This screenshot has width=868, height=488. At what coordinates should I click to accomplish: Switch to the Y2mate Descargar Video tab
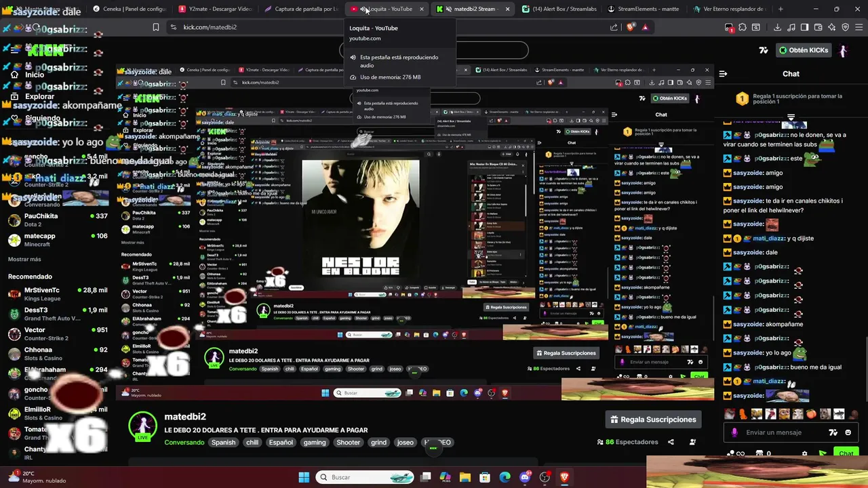[x=216, y=9]
